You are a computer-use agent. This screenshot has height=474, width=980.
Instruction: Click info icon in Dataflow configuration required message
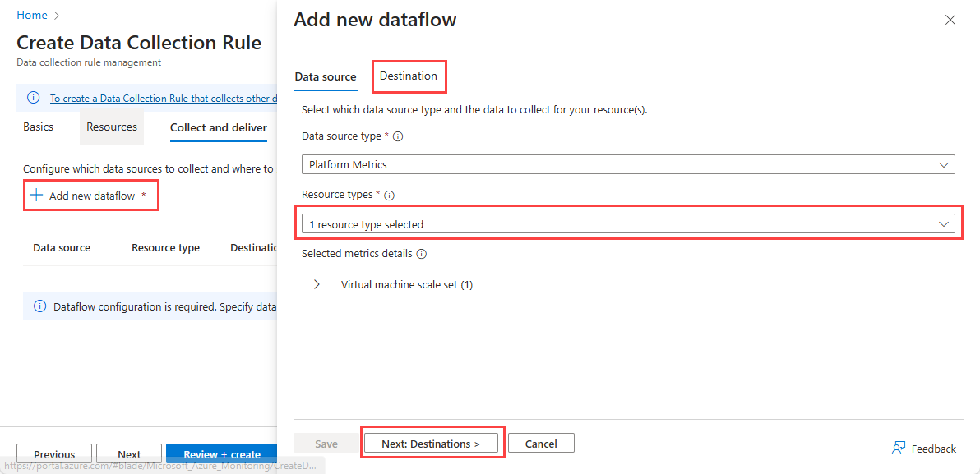(x=39, y=306)
